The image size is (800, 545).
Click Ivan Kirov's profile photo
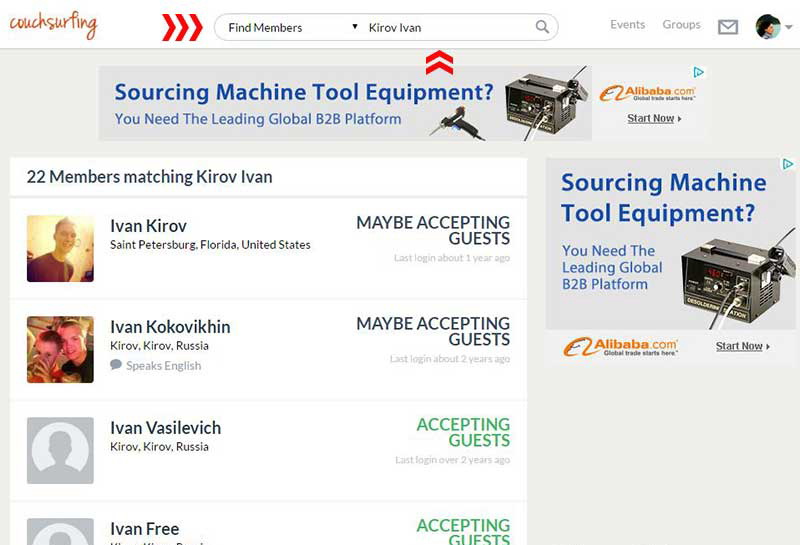60,249
